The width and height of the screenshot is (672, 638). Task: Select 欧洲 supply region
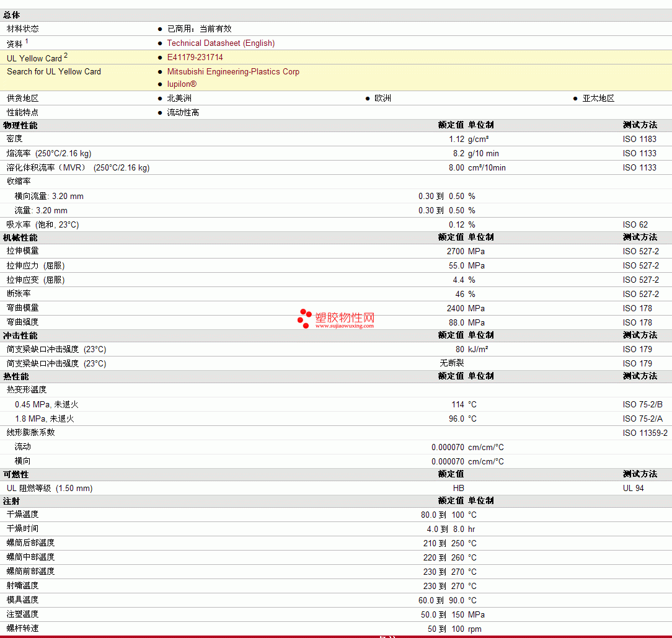pyautogui.click(x=382, y=98)
